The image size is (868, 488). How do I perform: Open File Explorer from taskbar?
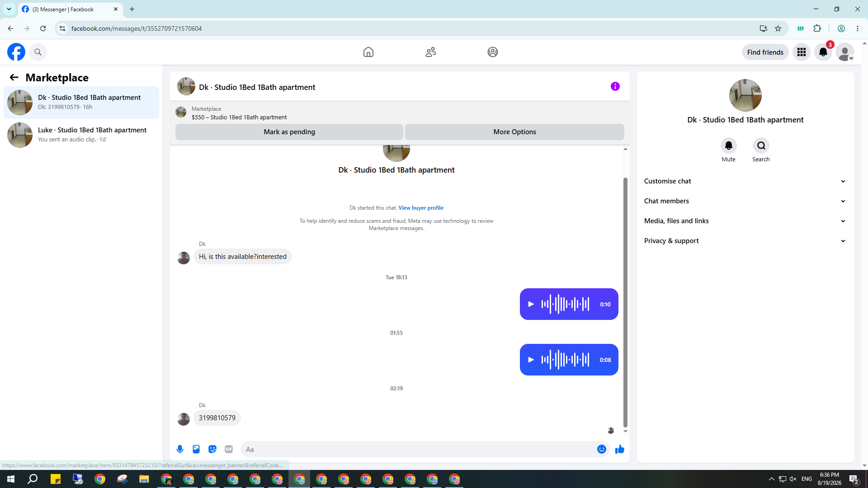(144, 479)
